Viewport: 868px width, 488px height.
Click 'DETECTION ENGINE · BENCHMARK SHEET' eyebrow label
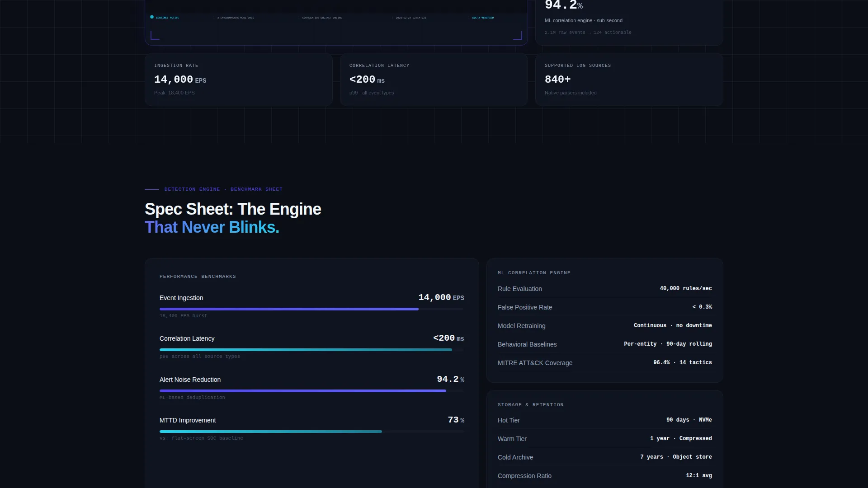coord(223,189)
